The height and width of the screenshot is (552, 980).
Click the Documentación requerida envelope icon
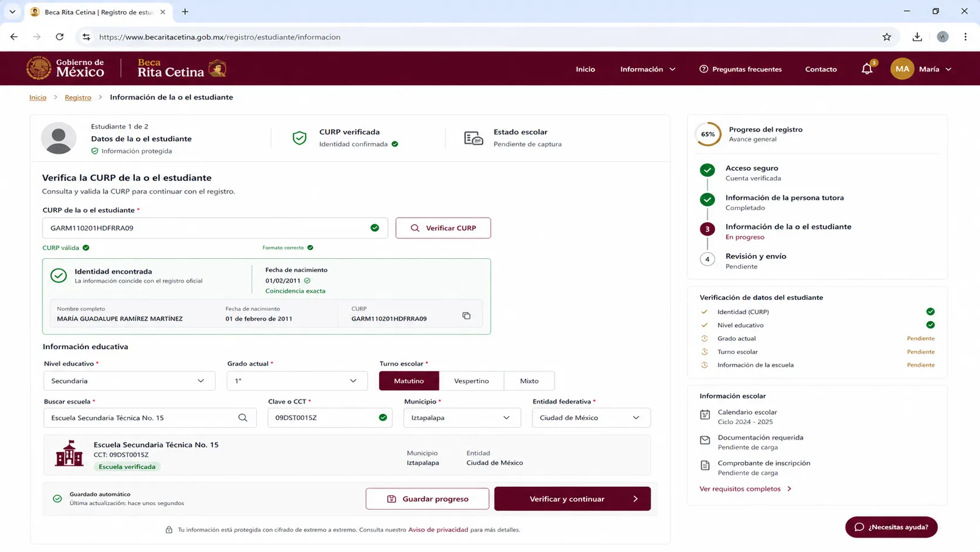(705, 440)
